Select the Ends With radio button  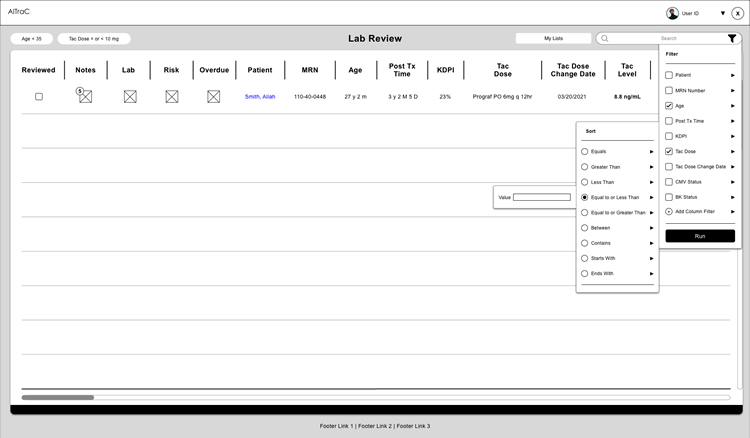click(585, 274)
